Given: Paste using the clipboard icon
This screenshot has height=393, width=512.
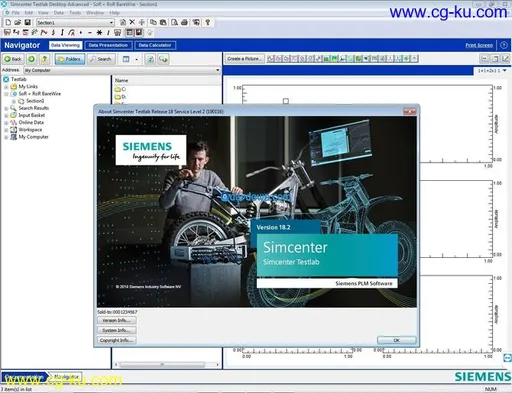Looking at the screenshot, I should [x=163, y=22].
